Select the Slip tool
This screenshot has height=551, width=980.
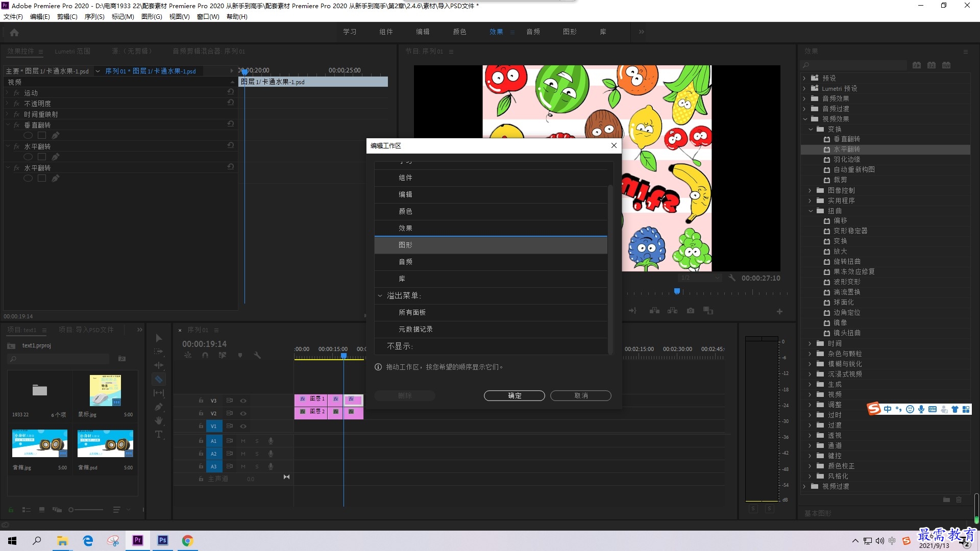pos(159,393)
